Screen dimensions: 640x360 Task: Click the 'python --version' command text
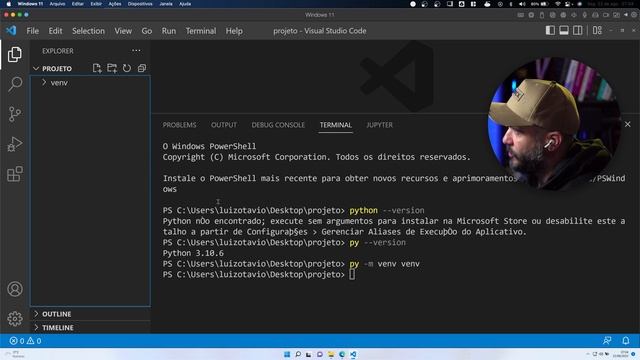coord(387,210)
